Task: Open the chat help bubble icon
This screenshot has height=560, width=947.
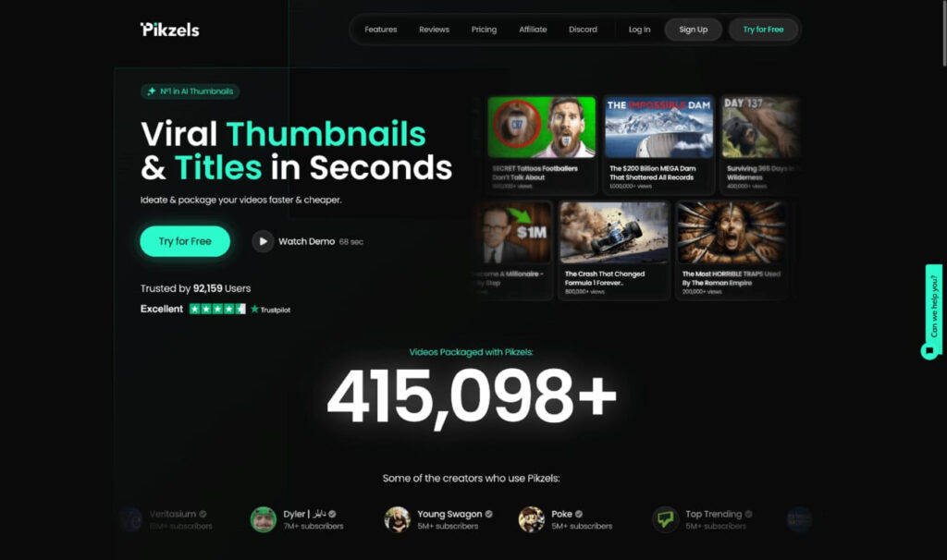Action: [x=929, y=350]
